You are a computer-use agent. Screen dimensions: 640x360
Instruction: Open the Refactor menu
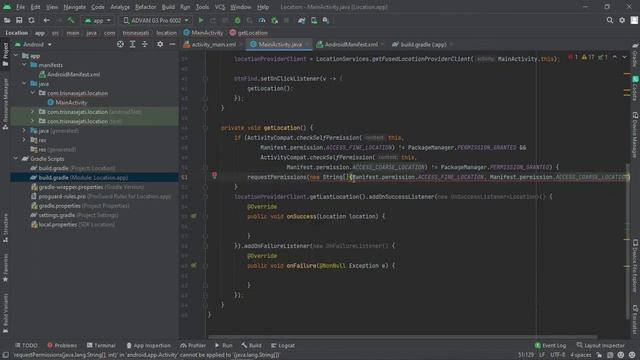click(x=146, y=7)
